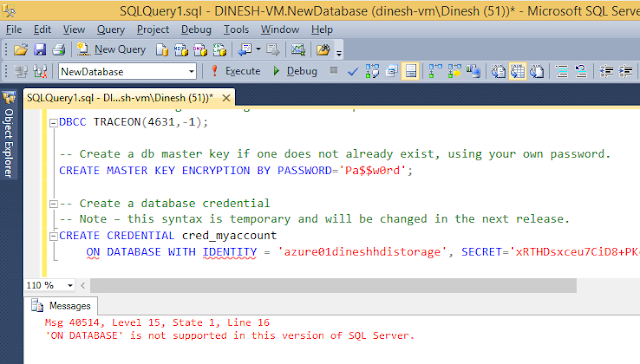Viewport: 640px width, 364px height.
Task: Collapse the CREATE CREDENTIAL code block
Action: tap(53, 236)
